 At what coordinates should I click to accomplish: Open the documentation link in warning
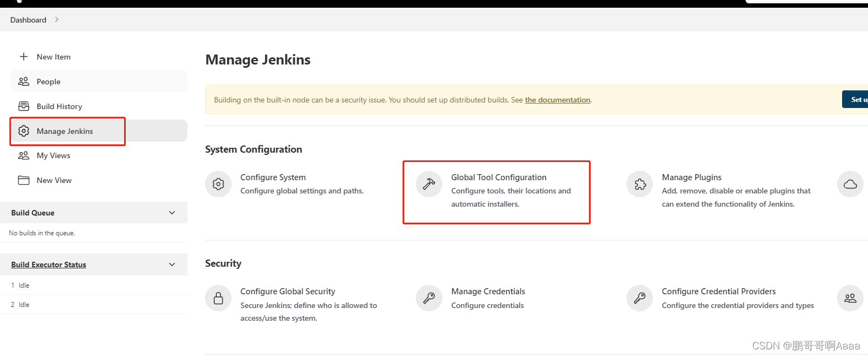pyautogui.click(x=558, y=100)
